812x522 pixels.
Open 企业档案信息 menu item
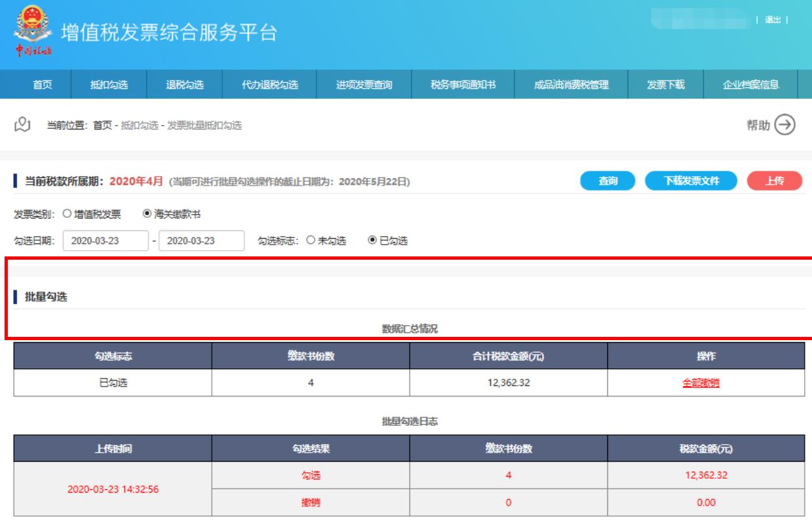point(751,82)
